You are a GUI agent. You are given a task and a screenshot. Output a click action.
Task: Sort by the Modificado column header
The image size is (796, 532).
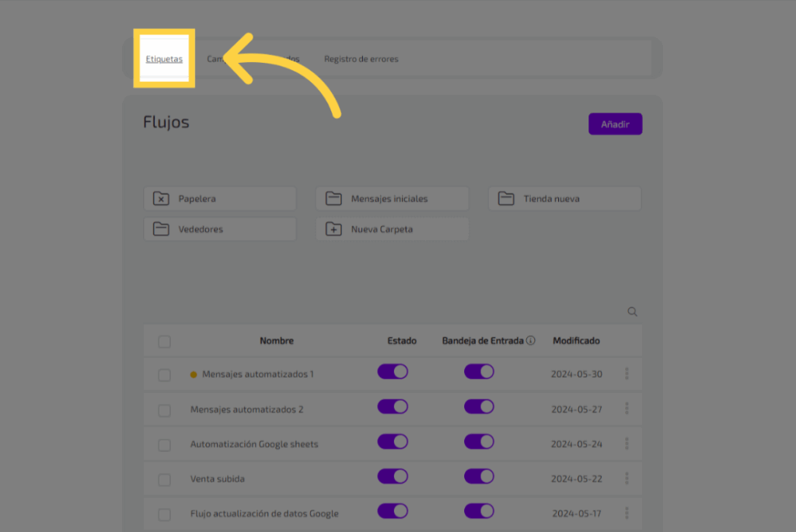point(576,341)
